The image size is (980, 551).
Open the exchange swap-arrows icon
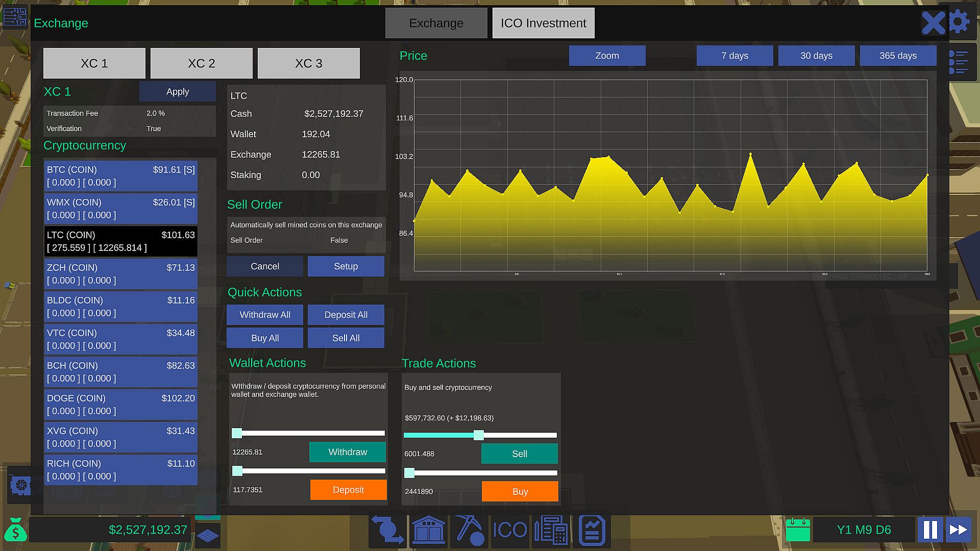point(387,530)
